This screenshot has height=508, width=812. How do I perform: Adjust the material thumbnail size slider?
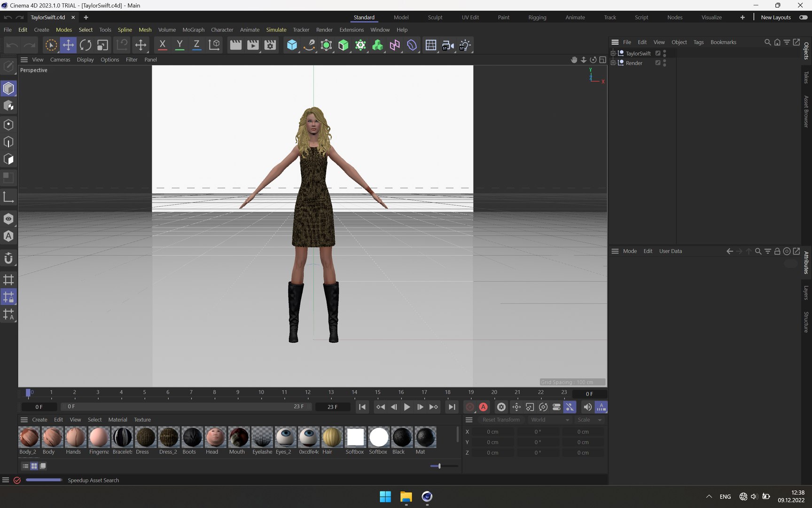439,466
